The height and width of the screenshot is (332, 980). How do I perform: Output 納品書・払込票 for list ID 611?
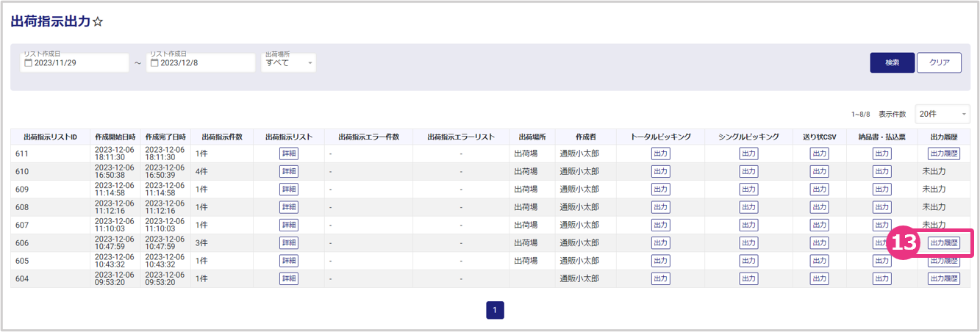(881, 154)
